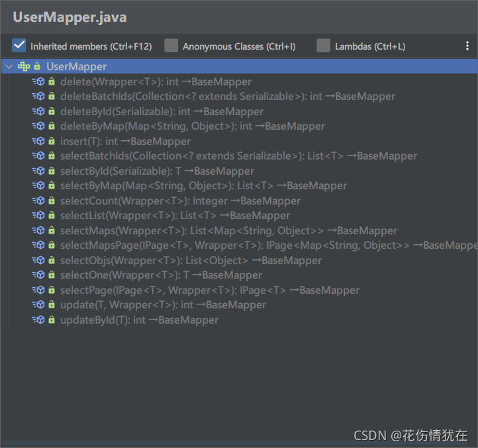This screenshot has height=448, width=478.
Task: Select selectById(Serializable): T method
Action: click(157, 171)
